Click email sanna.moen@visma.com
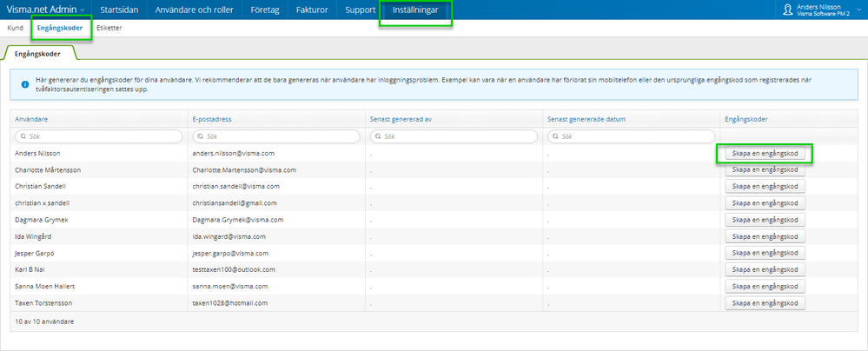The height and width of the screenshot is (351, 868). 229,286
